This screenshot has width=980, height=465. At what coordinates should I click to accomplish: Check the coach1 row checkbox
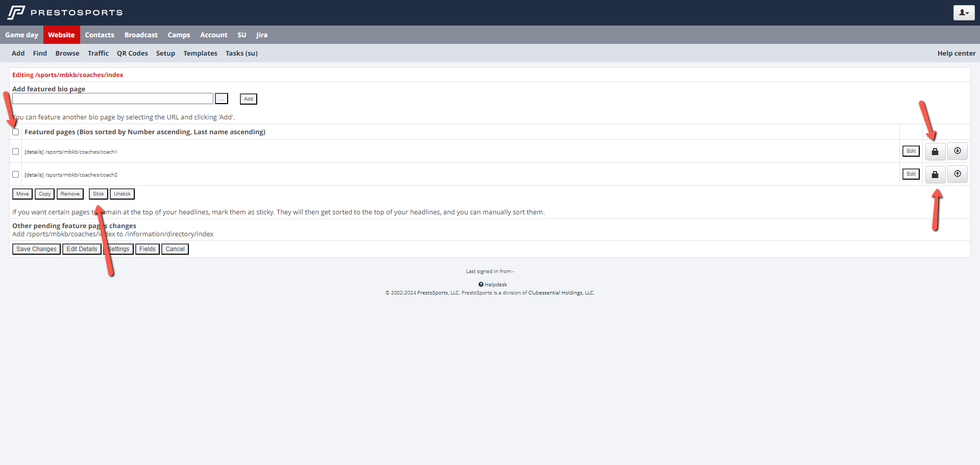16,152
